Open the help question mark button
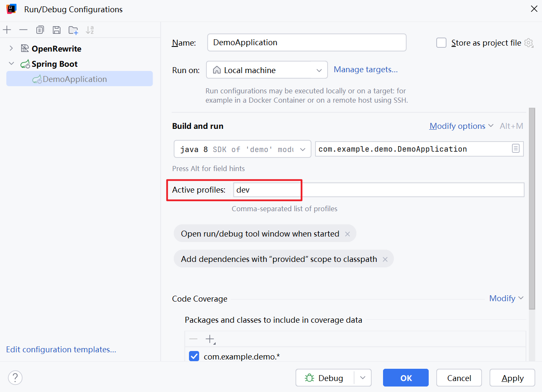The width and height of the screenshot is (542, 392). point(15,378)
